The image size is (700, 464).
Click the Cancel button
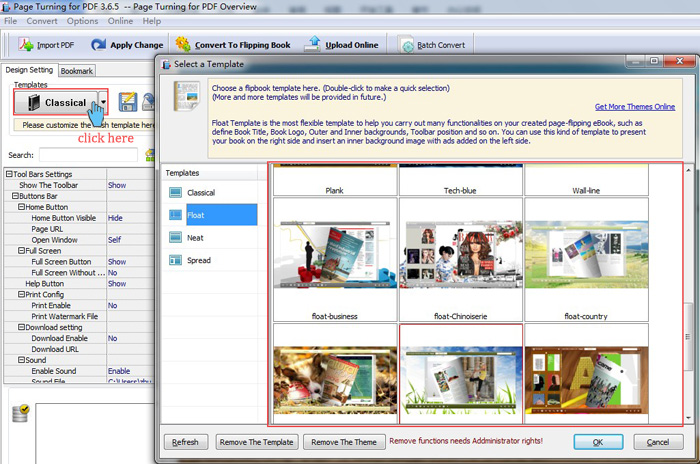click(658, 442)
